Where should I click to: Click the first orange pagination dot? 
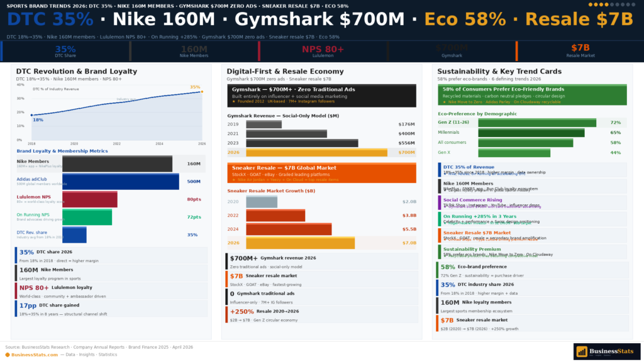pos(590,4)
